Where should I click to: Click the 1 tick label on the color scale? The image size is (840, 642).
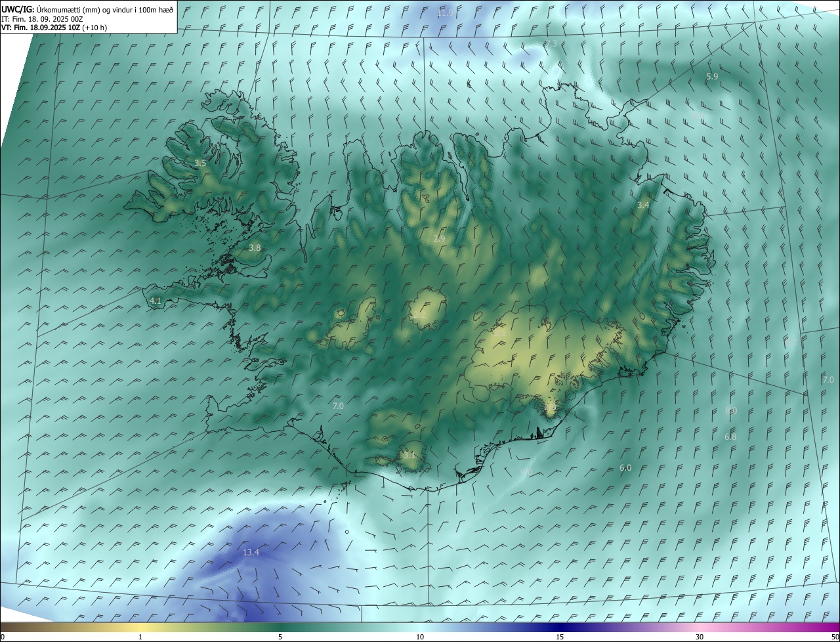coord(140,637)
